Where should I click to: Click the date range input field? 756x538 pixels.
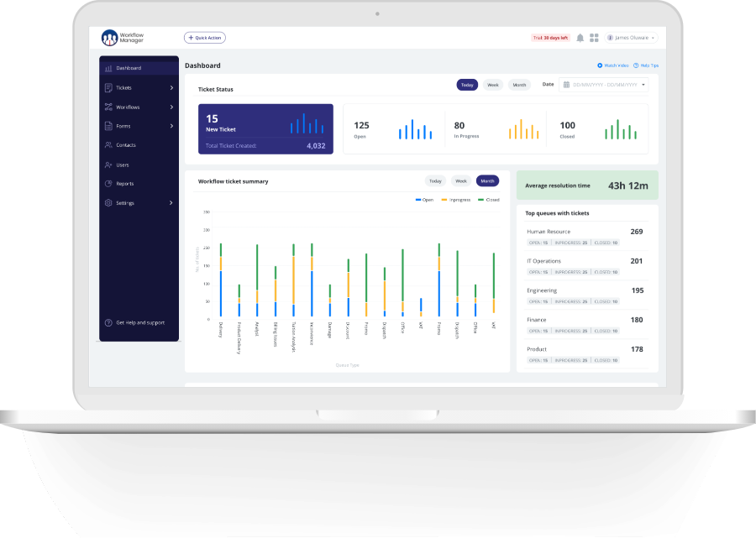[x=605, y=85]
